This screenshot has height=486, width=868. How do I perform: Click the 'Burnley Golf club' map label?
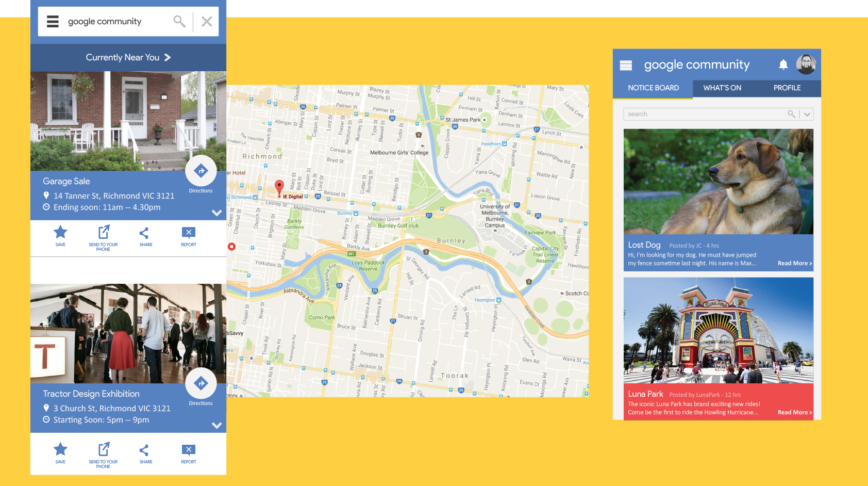398,226
